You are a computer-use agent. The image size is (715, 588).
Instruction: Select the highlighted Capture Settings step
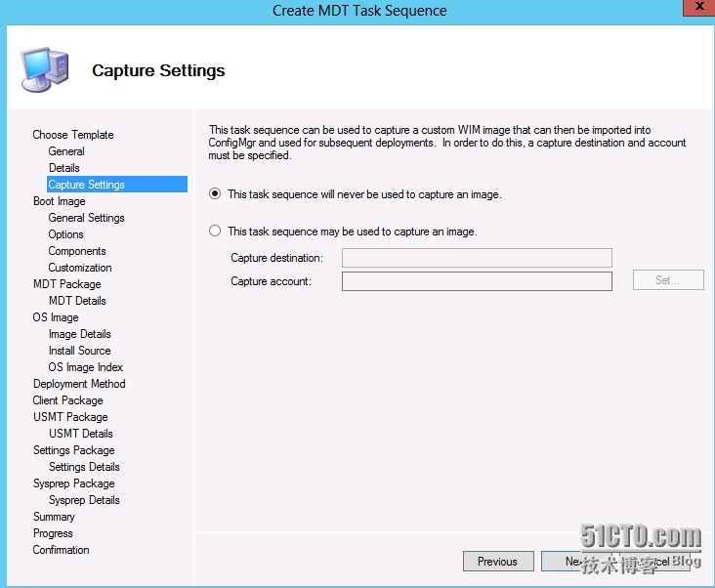click(117, 185)
